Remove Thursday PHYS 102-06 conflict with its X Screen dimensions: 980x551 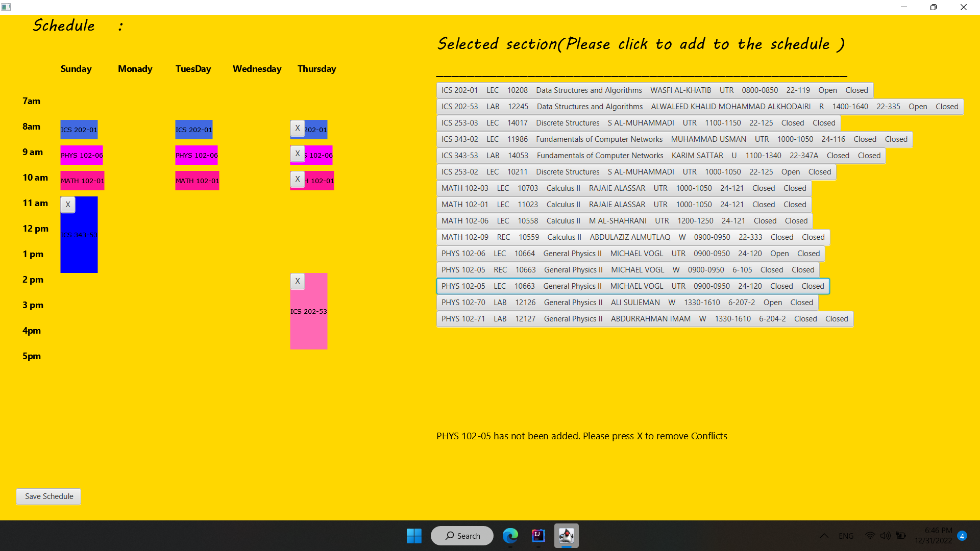pos(297,154)
